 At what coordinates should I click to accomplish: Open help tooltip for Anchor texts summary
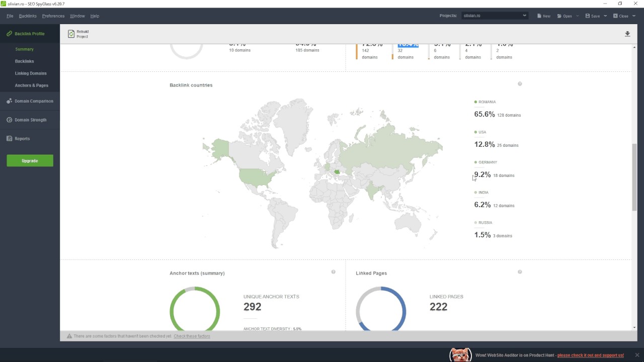[333, 272]
